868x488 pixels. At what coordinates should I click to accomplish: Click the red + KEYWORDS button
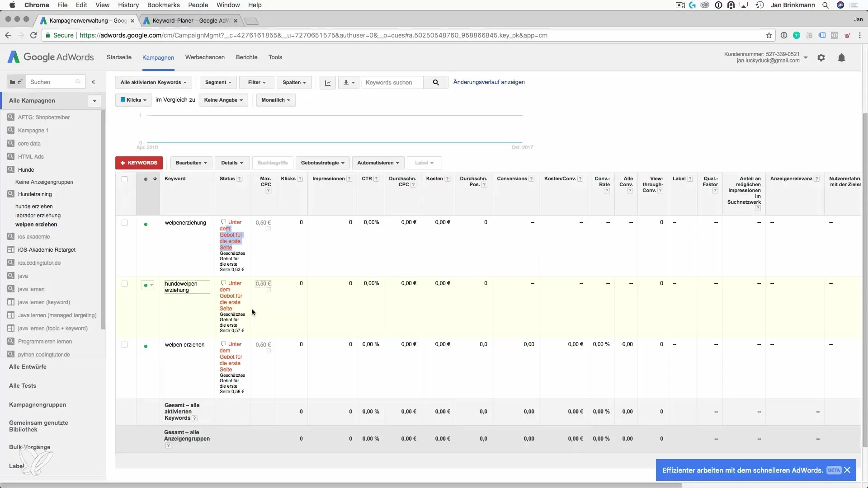click(x=139, y=163)
